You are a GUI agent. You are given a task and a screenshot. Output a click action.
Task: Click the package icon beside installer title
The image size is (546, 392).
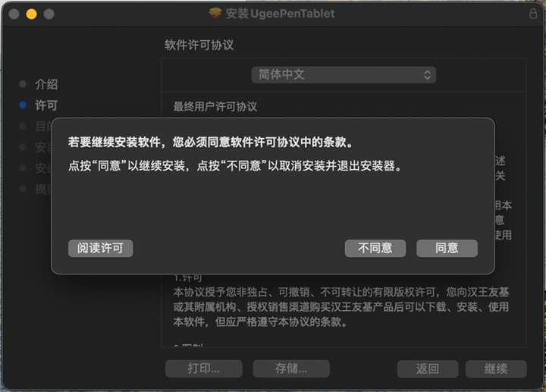coord(215,13)
